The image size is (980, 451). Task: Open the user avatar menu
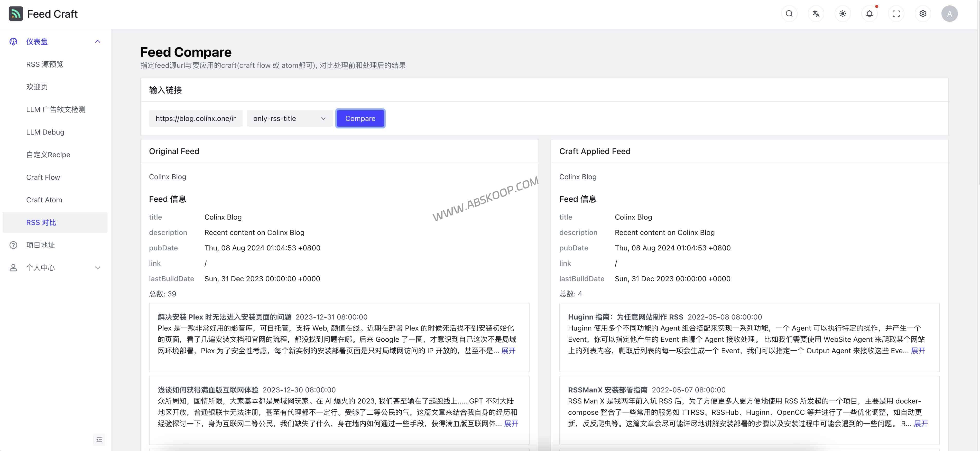click(950, 13)
